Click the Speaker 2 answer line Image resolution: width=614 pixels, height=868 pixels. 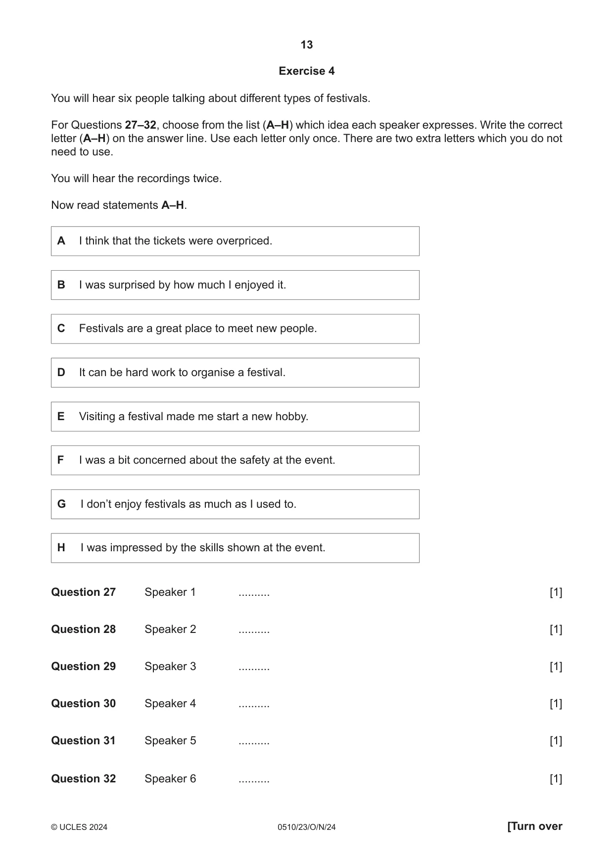(x=254, y=630)
